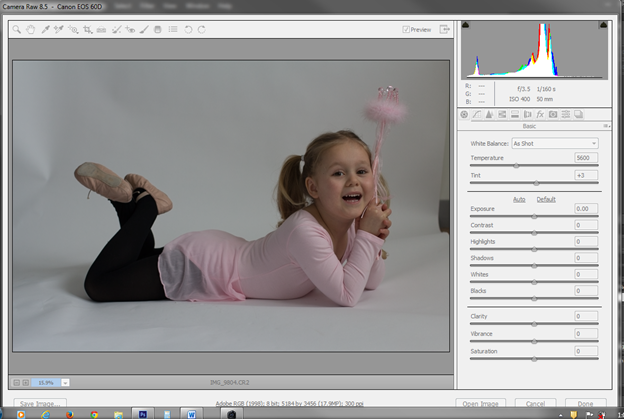
Task: Uncheck the Preview checkbox
Action: click(406, 30)
